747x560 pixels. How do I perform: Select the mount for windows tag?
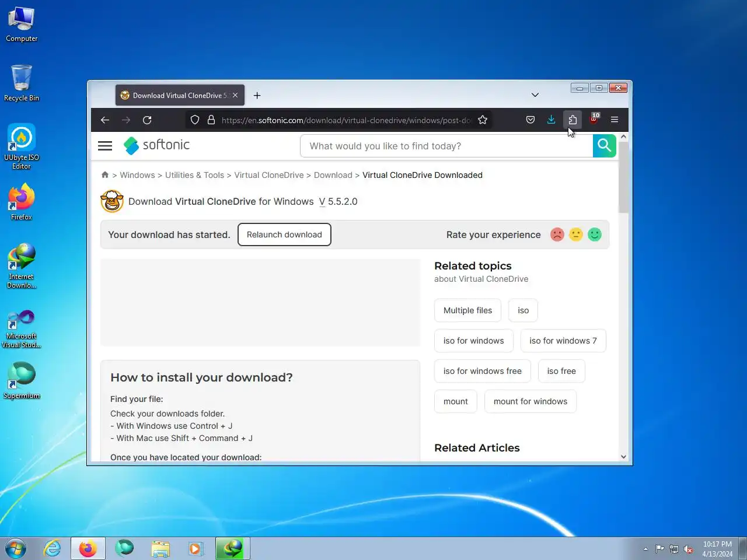point(530,401)
